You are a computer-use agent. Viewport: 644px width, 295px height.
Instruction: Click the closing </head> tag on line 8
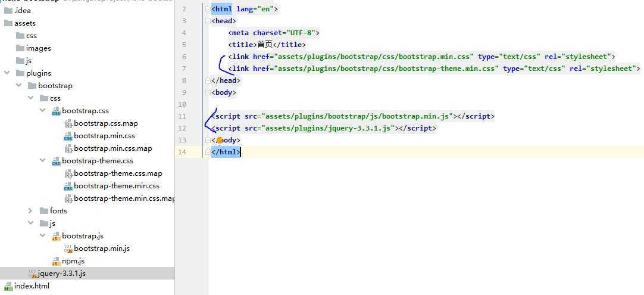(x=226, y=80)
